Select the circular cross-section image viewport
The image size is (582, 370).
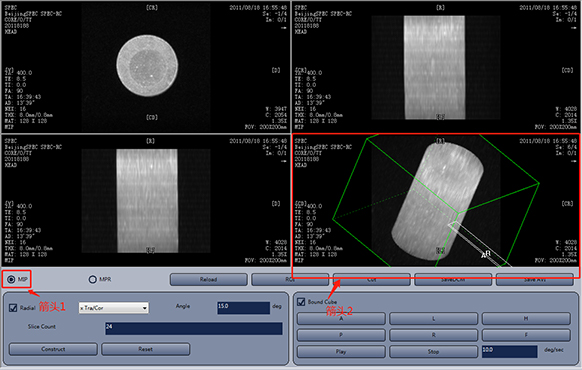(146, 67)
